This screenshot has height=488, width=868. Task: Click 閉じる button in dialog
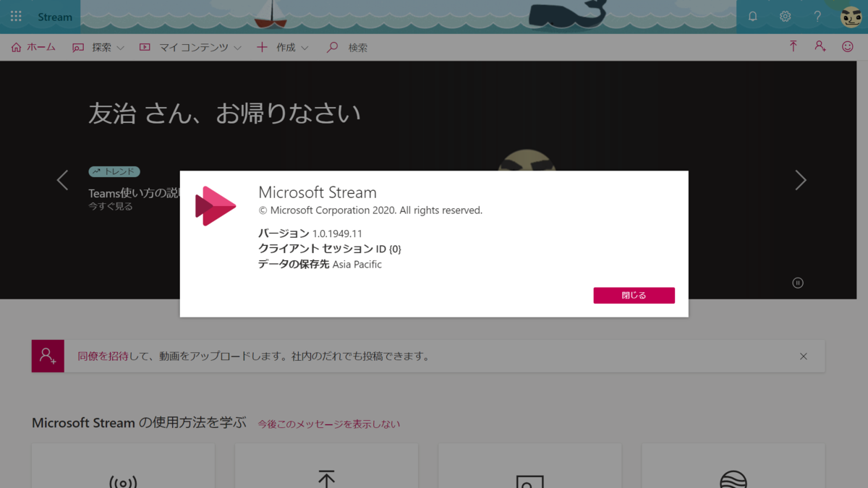coord(634,295)
